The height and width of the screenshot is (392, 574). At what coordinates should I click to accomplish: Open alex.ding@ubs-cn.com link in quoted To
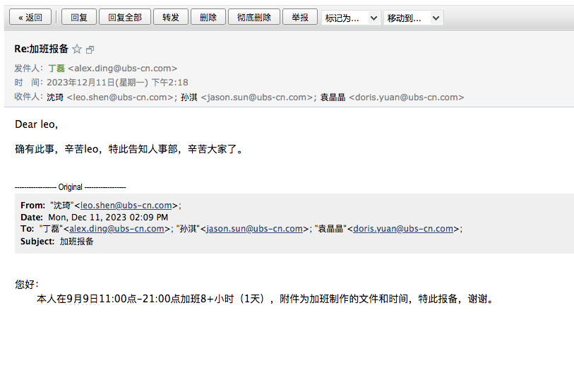click(116, 229)
